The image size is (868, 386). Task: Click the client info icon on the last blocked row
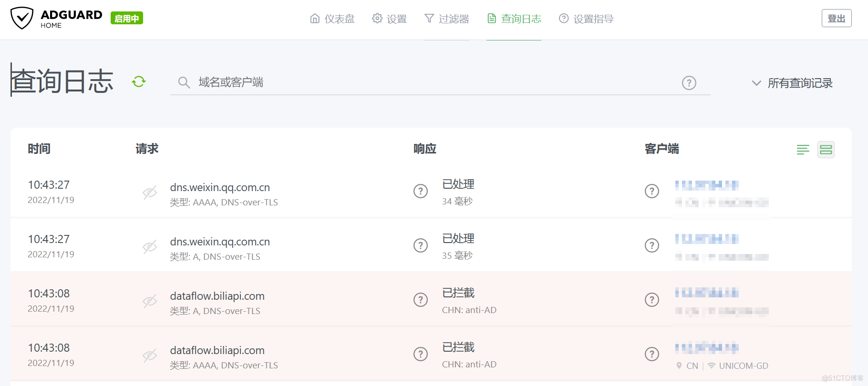[652, 354]
